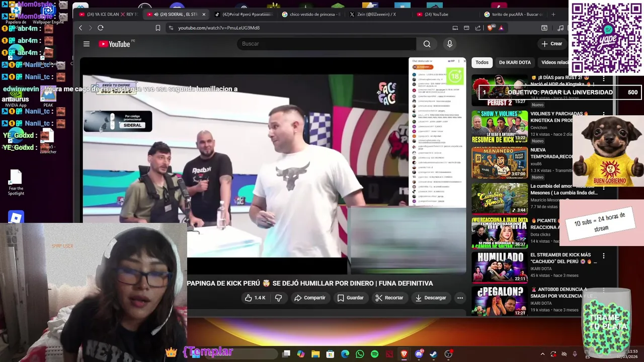Click the system tray microphone icon

pyautogui.click(x=575, y=354)
